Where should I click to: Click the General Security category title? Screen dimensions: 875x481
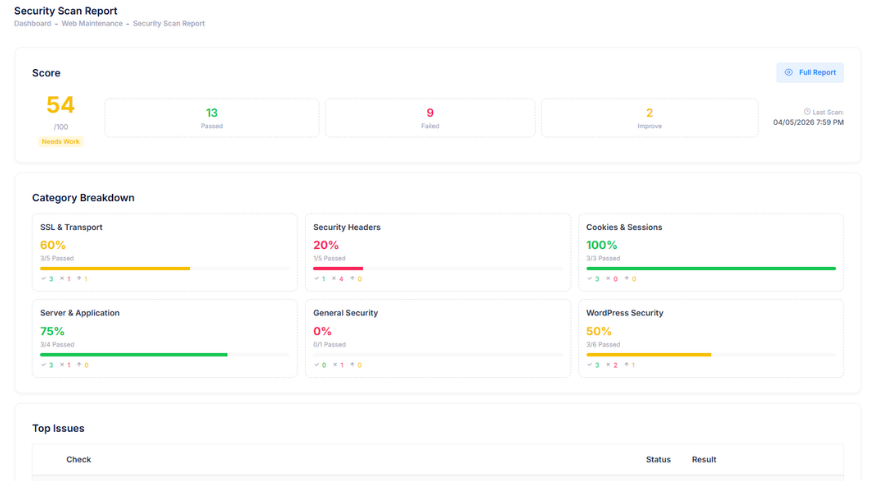click(345, 313)
